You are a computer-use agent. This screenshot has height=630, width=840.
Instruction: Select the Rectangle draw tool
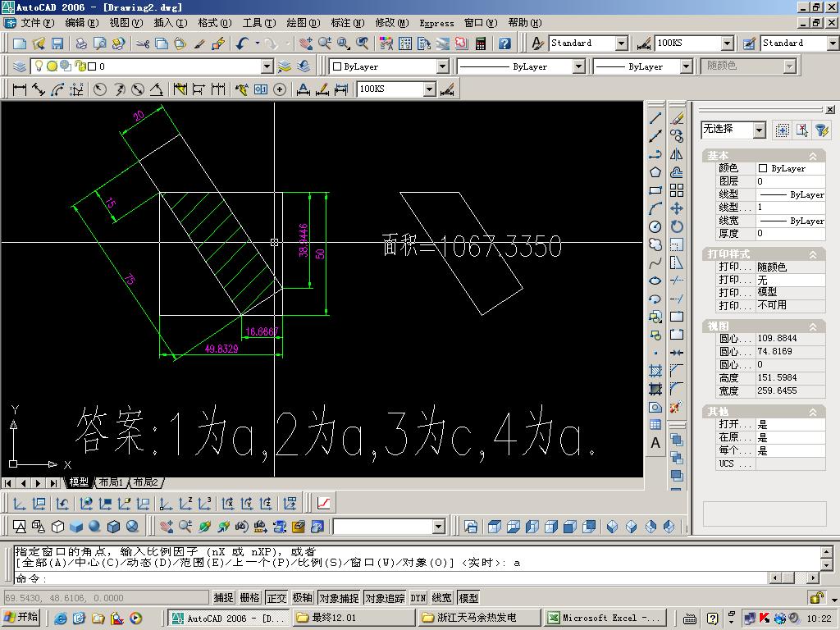click(655, 190)
